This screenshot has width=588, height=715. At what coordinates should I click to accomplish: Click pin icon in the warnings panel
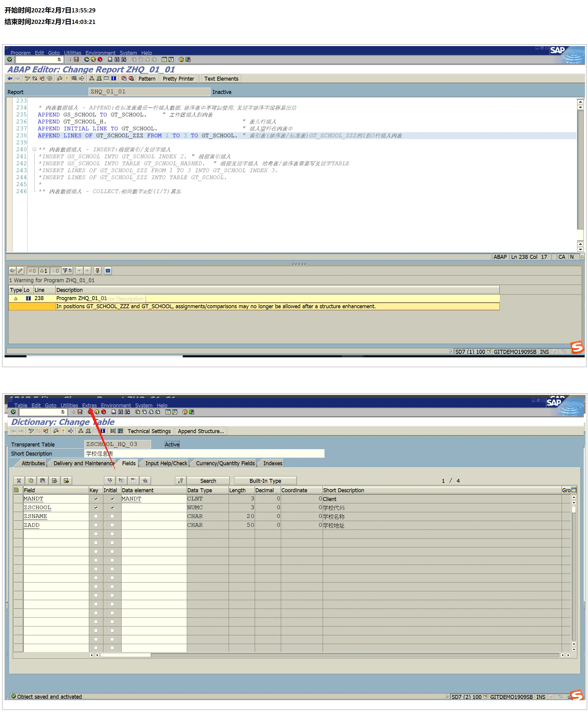pyautogui.click(x=97, y=271)
